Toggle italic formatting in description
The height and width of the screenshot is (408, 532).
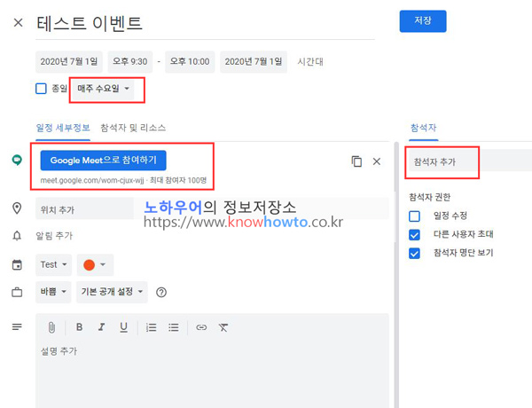point(101,327)
